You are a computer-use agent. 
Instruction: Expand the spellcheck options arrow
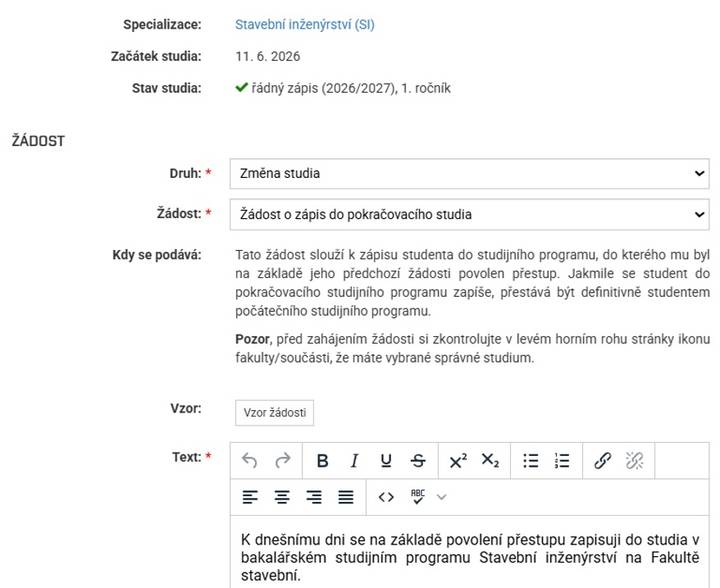441,497
